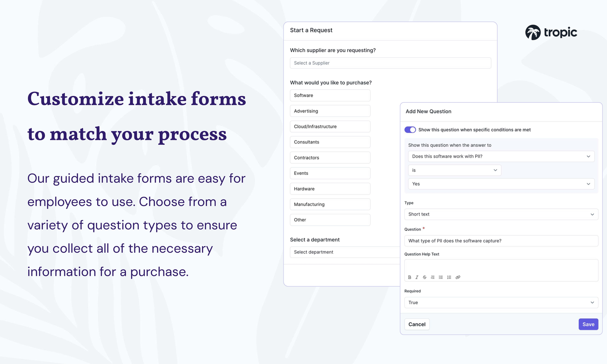607x364 pixels.
Task: Insert a blockquote in the help text
Action: tap(433, 277)
